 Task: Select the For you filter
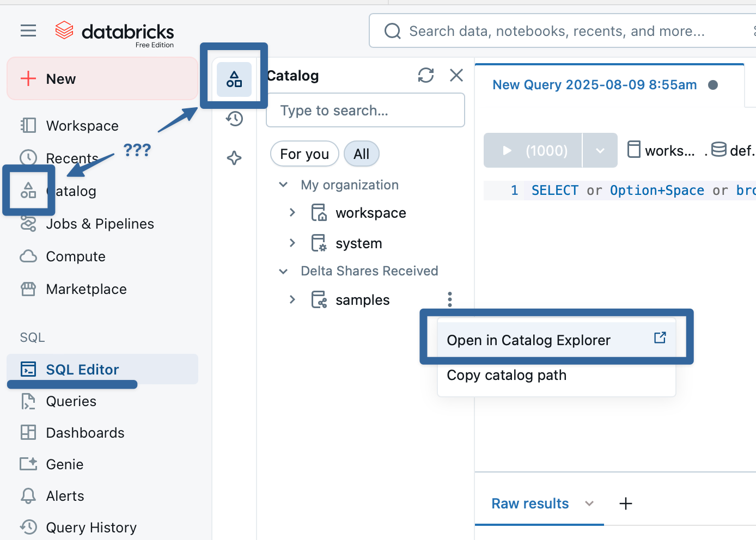tap(304, 154)
